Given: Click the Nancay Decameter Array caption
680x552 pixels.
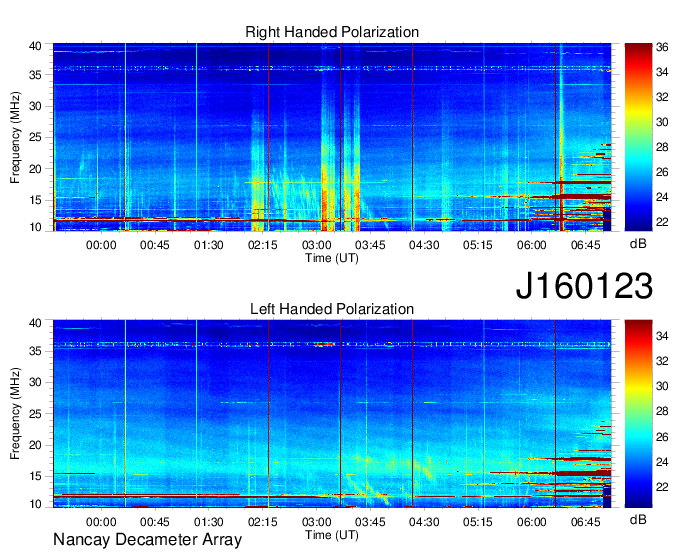Looking at the screenshot, I should click(x=147, y=540).
